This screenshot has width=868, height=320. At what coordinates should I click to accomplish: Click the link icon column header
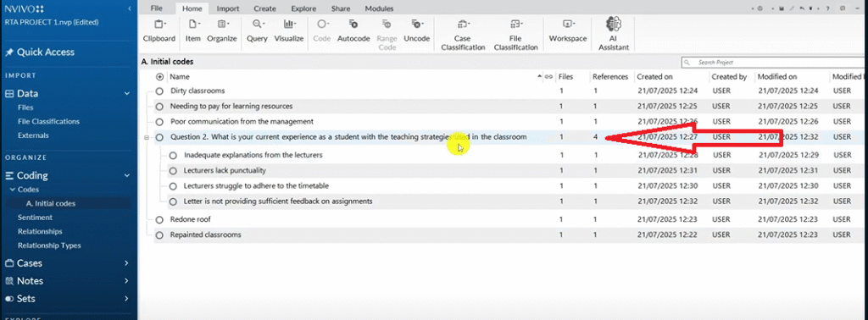point(548,77)
